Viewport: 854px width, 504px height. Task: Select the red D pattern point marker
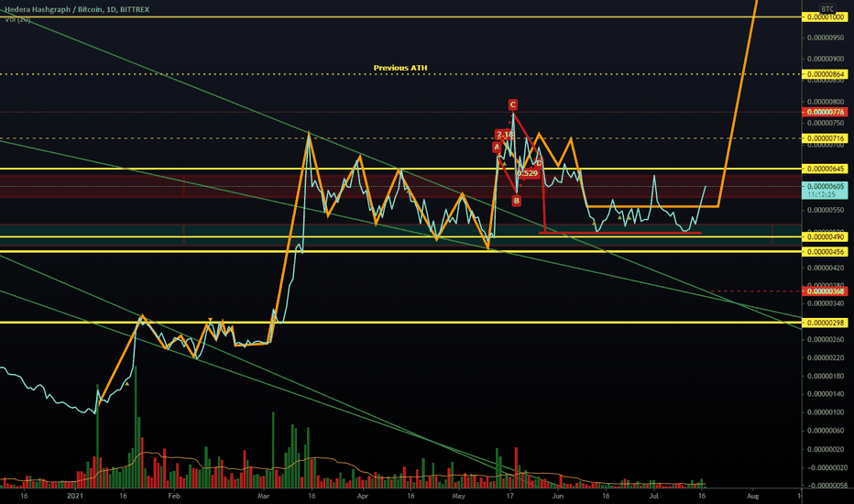pos(539,163)
